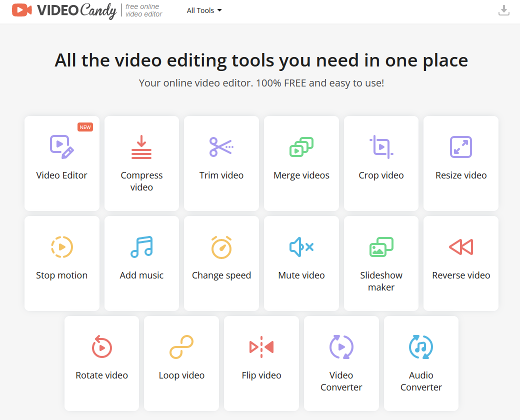Open the Merge videos icon
The height and width of the screenshot is (420, 520).
[301, 147]
